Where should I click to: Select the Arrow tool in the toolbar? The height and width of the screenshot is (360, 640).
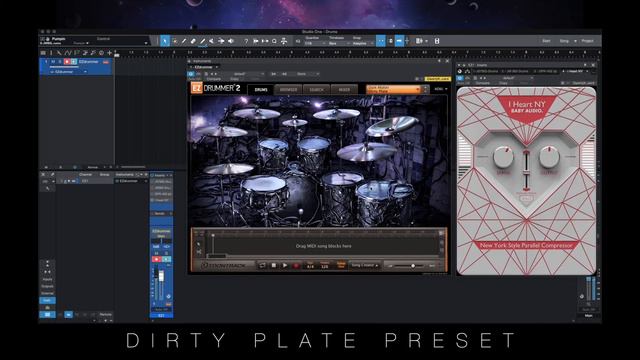tap(165, 41)
